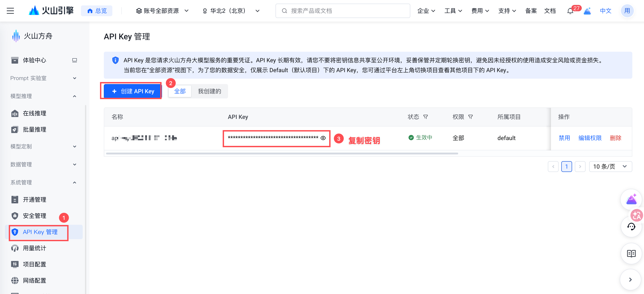
Task: Click the 文档 link
Action: 550,11
